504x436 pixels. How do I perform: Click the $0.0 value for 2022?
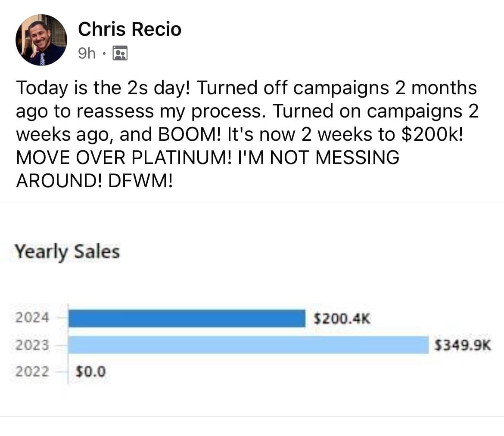(x=90, y=372)
